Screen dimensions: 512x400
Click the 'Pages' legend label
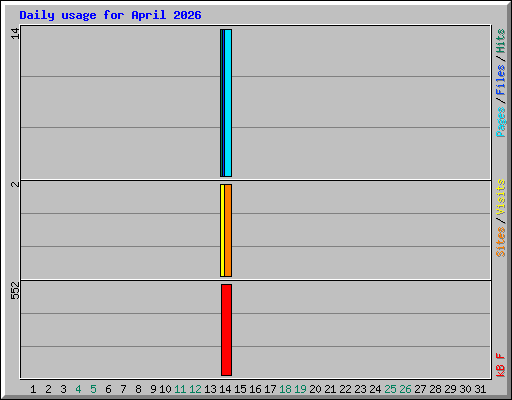pyautogui.click(x=501, y=122)
